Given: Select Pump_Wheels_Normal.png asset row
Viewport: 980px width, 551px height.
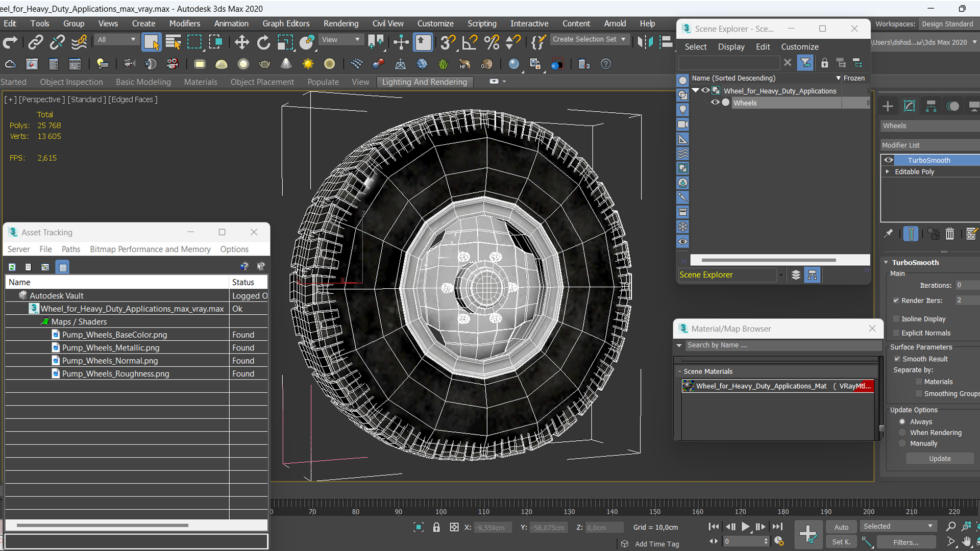Looking at the screenshot, I should point(136,361).
